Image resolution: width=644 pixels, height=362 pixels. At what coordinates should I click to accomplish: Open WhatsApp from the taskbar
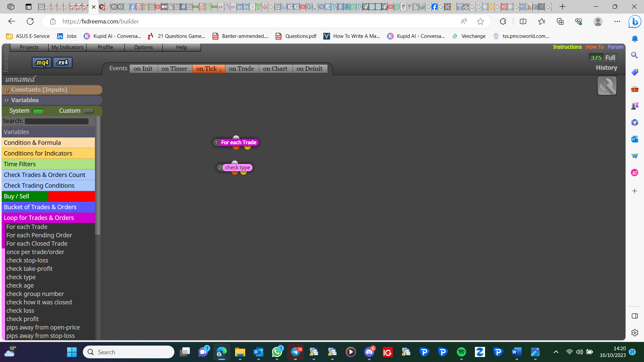277,352
